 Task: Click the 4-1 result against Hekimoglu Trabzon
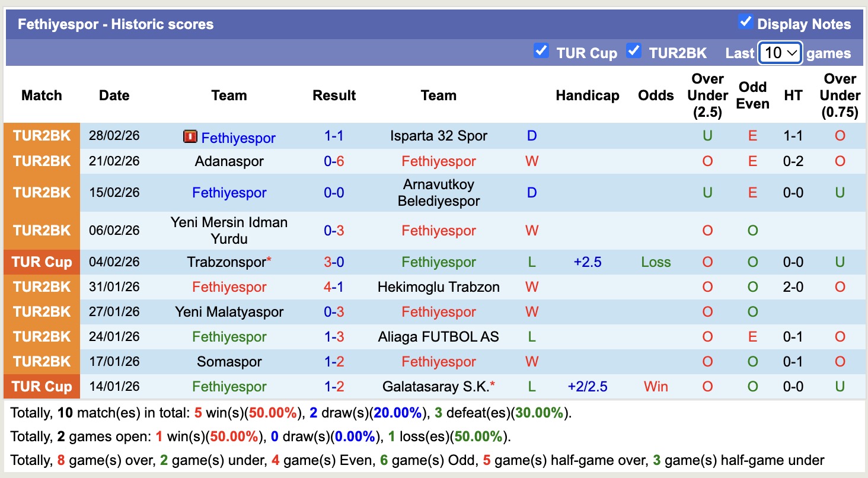334,286
